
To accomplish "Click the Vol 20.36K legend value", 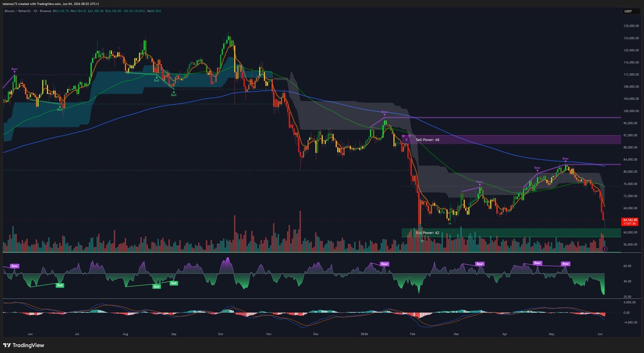I will click(x=154, y=11).
